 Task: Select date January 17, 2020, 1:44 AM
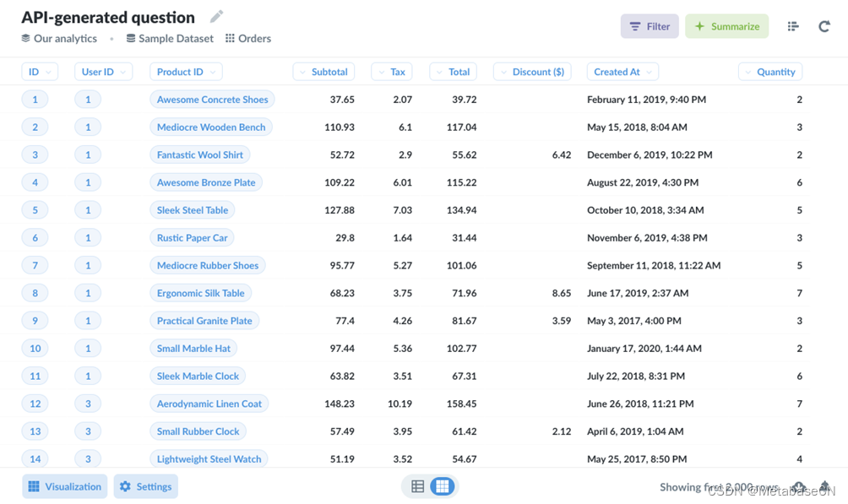point(644,349)
